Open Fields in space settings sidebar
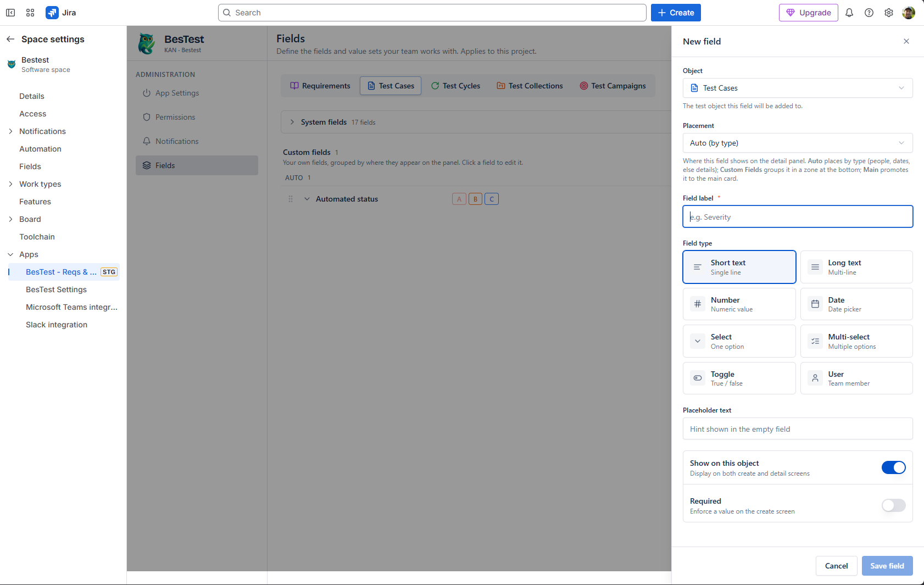 point(30,166)
